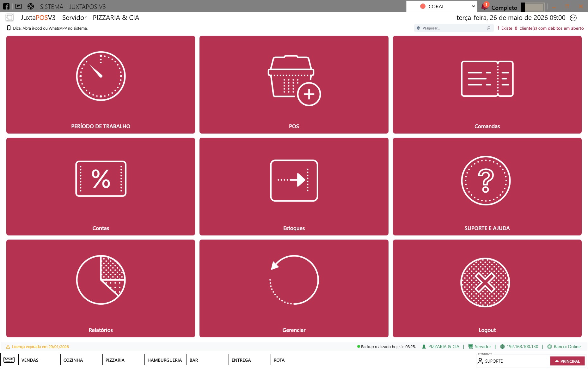Switch to the ENTREGA tab
The image size is (588, 369).
point(249,360)
